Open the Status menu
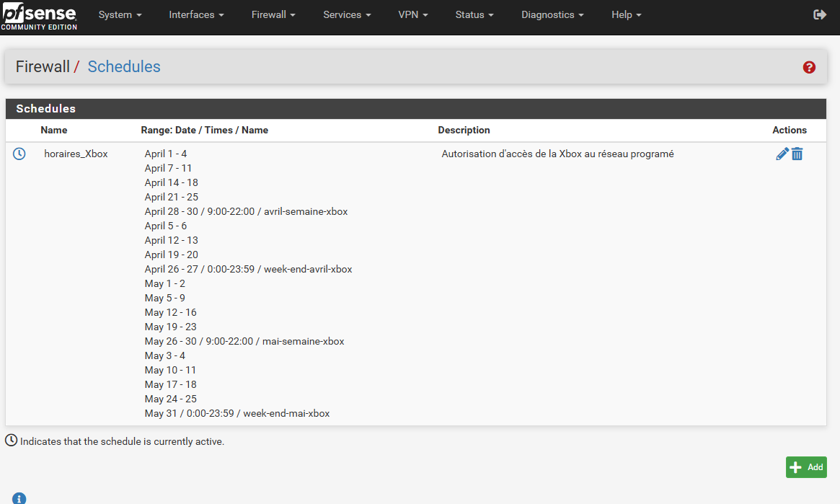 tap(474, 14)
